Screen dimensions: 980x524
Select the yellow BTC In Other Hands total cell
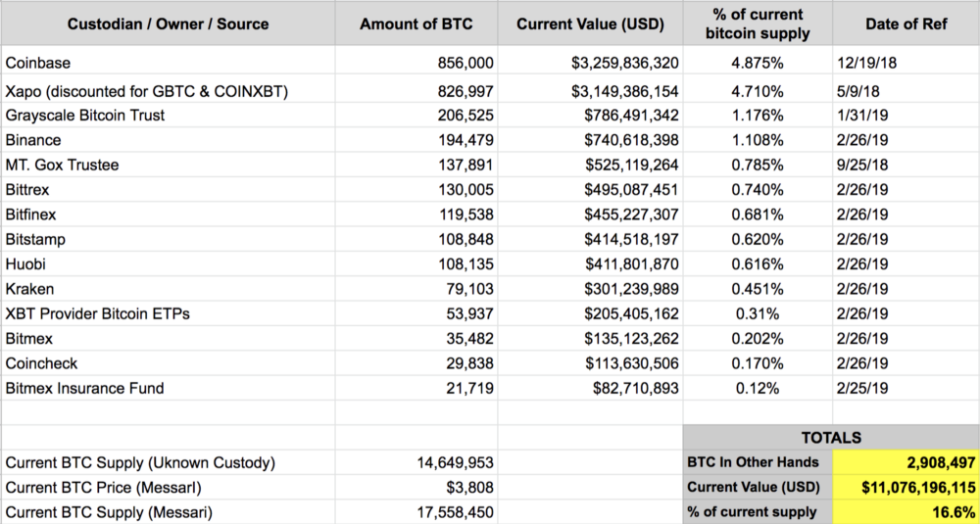point(906,462)
